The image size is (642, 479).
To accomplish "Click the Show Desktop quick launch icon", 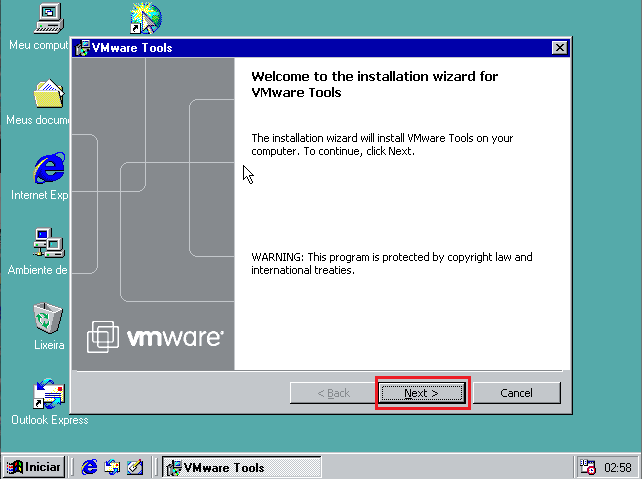I will pos(135,467).
